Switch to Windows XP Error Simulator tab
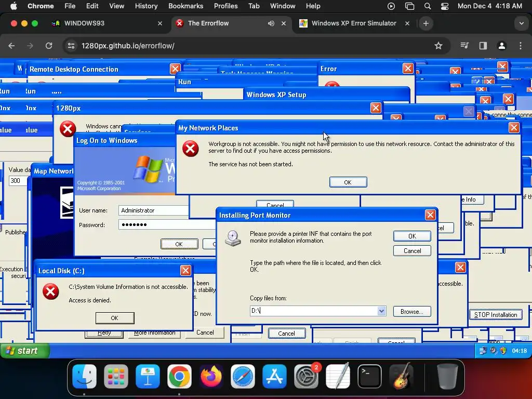This screenshot has height=399, width=532. [x=353, y=23]
